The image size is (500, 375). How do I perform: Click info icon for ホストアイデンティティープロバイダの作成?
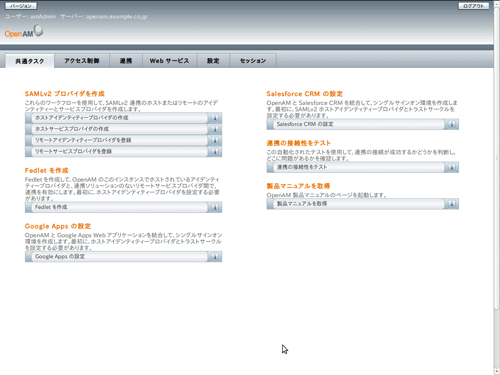pyautogui.click(x=215, y=118)
